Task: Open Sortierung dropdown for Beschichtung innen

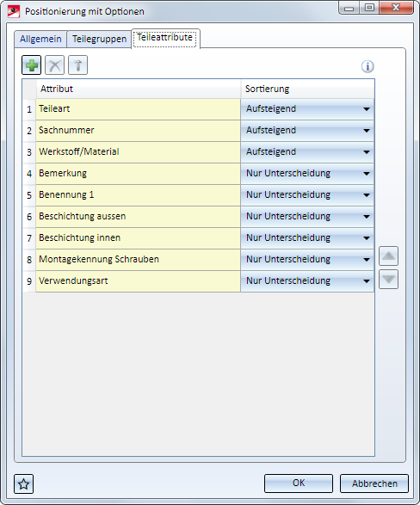Action: point(307,238)
